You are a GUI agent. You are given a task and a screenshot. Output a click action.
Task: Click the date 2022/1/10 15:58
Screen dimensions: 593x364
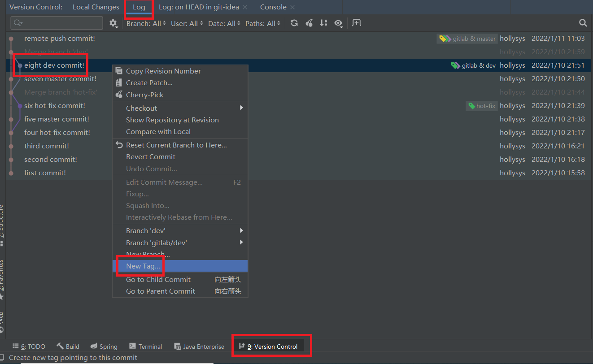[x=558, y=173]
